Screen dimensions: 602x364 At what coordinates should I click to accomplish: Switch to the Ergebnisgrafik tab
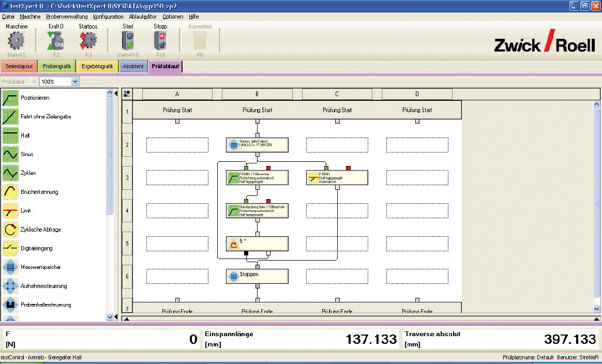pyautogui.click(x=97, y=66)
